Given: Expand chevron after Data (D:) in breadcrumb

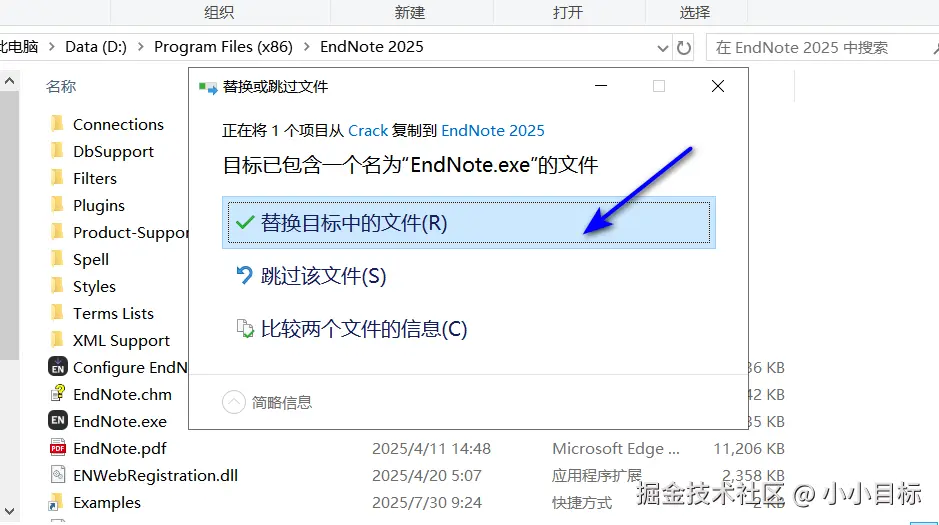Looking at the screenshot, I should point(141,47).
